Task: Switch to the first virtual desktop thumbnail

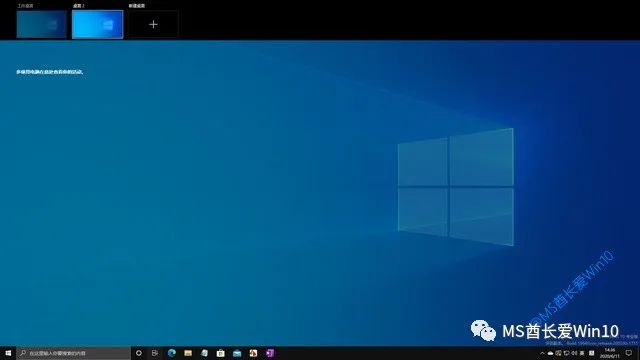Action: 41,24
